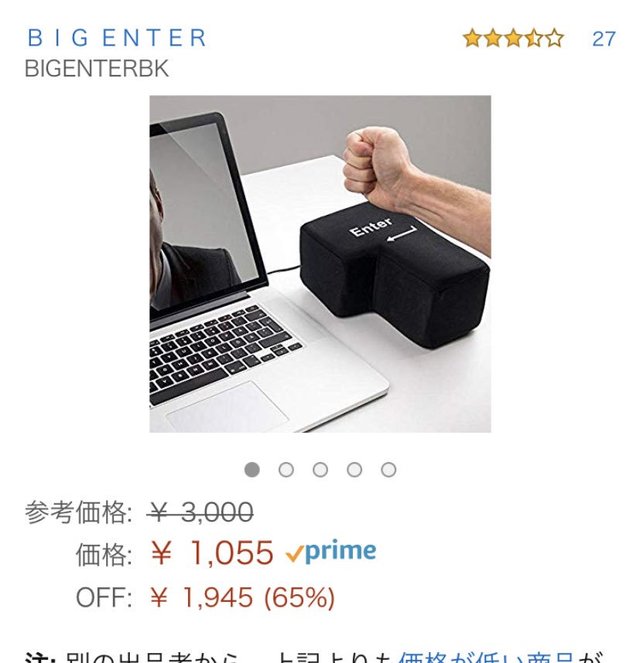Open the BIG ENTER brand link

click(117, 38)
